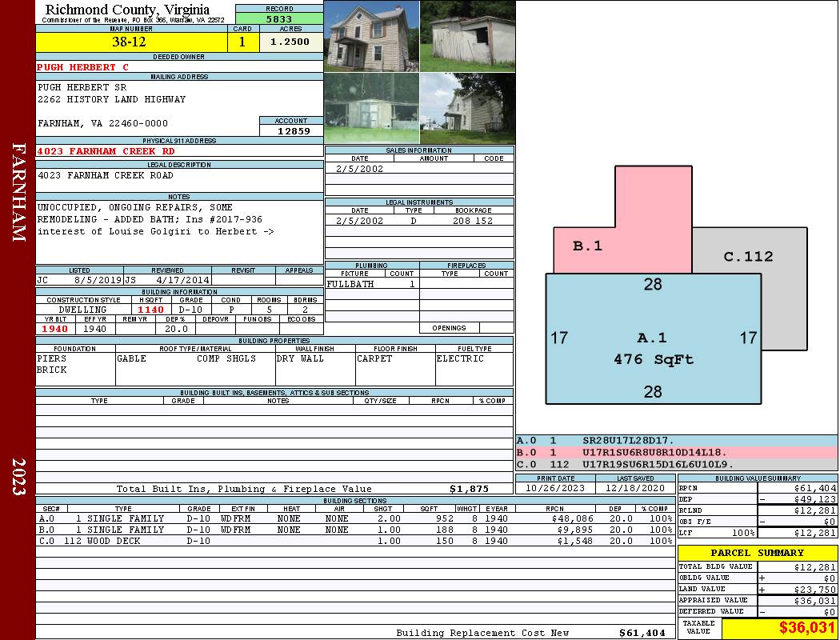Click the PARCEL SUMMARY yellow header

758,553
